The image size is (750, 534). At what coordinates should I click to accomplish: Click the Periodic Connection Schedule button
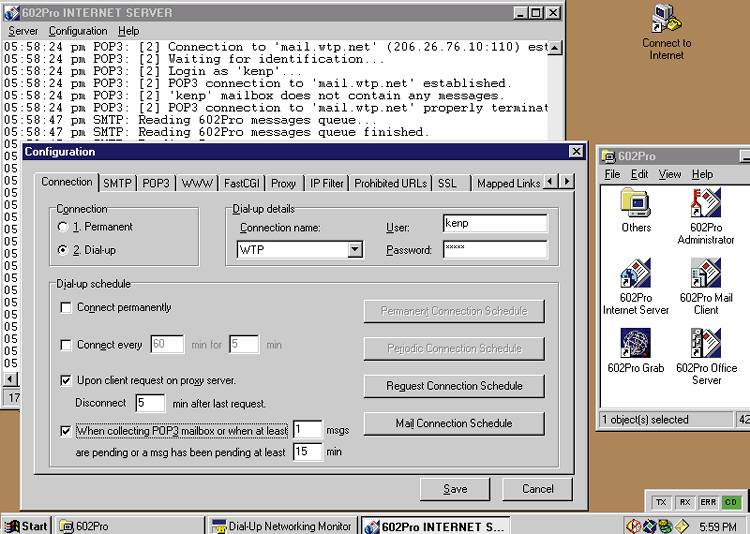454,348
